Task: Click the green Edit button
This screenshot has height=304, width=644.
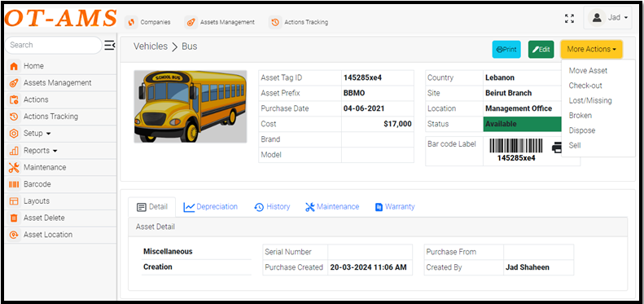Action: [541, 50]
